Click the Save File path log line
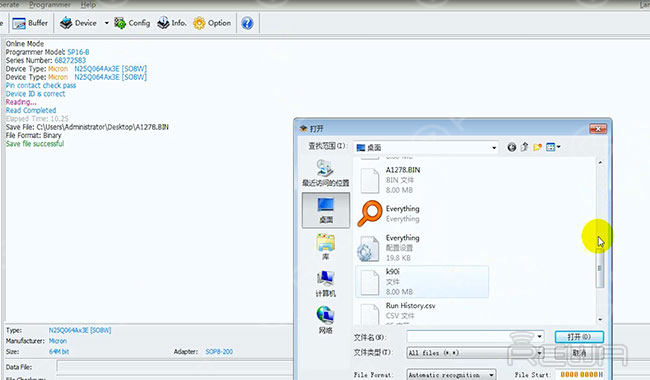650x380 pixels. click(x=87, y=127)
